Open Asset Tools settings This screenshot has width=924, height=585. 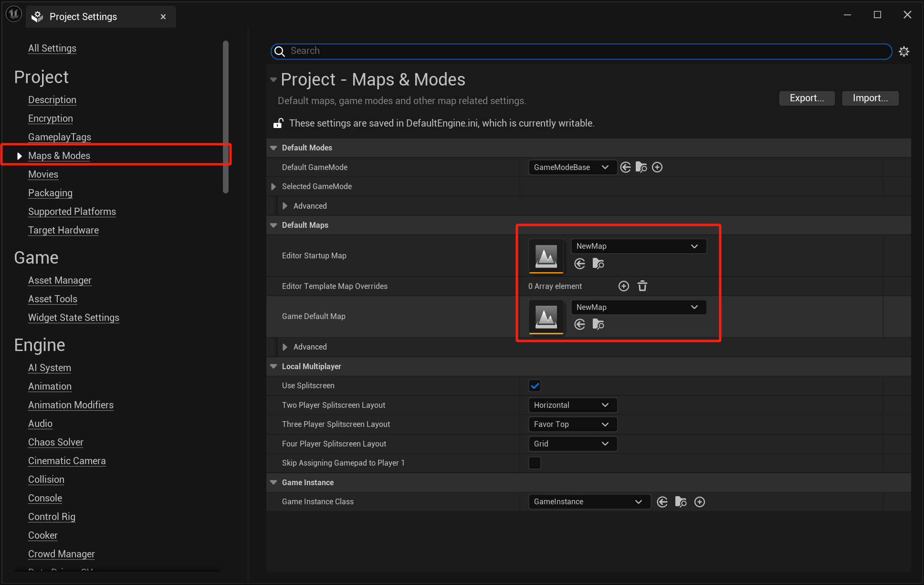tap(52, 299)
